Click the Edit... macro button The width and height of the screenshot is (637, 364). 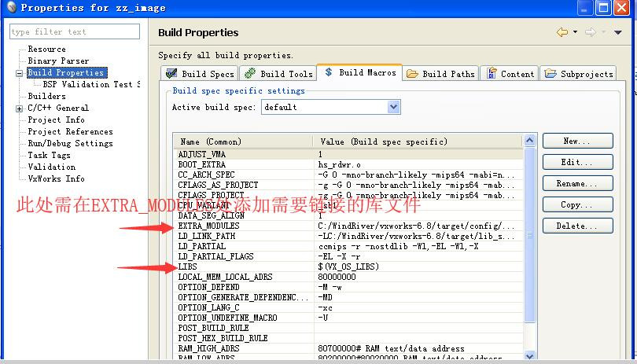pos(577,163)
